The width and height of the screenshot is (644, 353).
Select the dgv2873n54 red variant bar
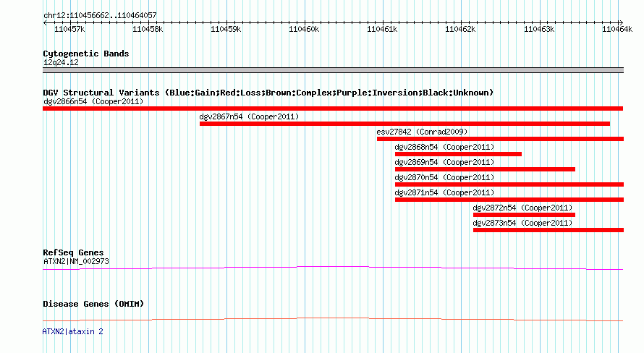click(548, 230)
